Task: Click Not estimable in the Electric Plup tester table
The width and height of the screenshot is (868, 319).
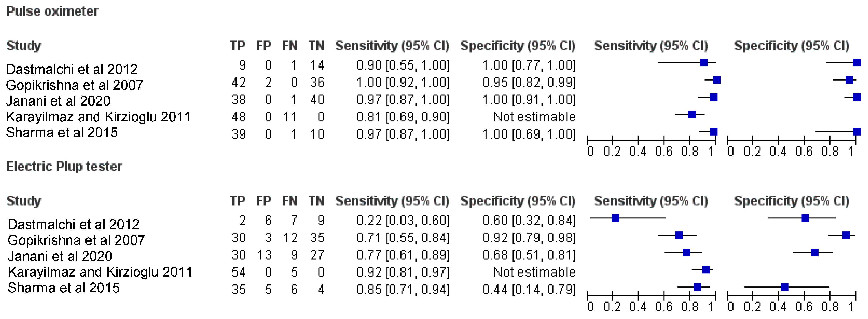Action: [x=534, y=272]
